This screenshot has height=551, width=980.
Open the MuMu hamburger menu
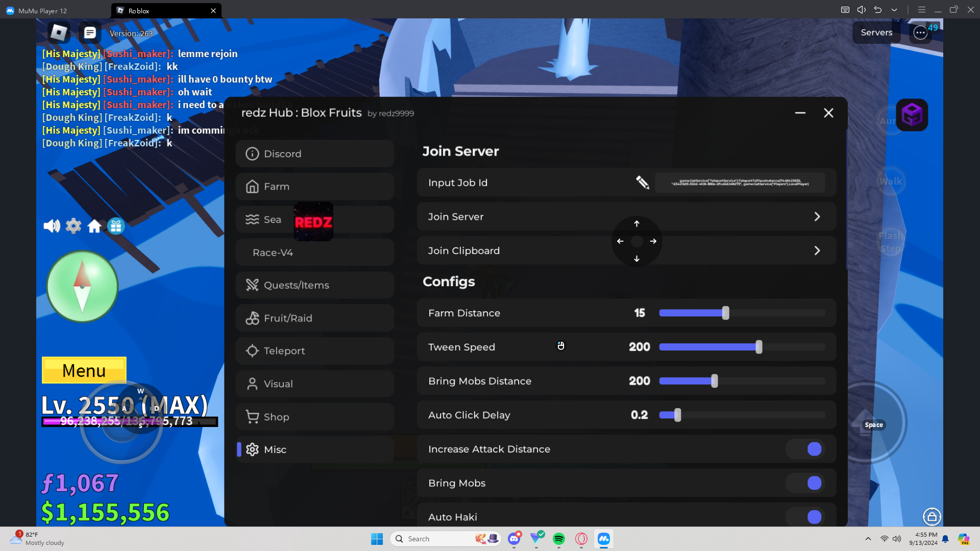click(922, 10)
